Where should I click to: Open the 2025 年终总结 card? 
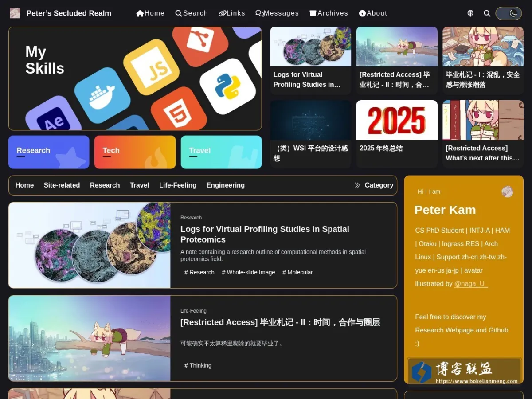pyautogui.click(x=397, y=134)
